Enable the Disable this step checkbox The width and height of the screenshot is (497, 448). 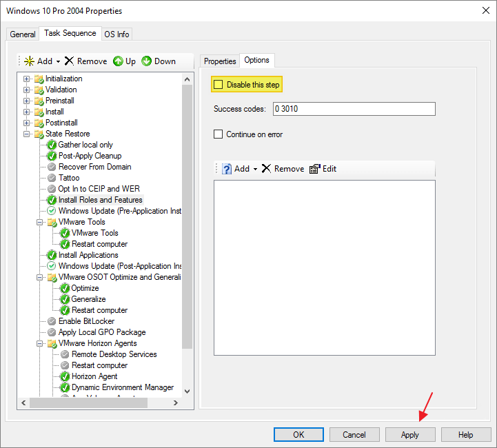pyautogui.click(x=219, y=85)
